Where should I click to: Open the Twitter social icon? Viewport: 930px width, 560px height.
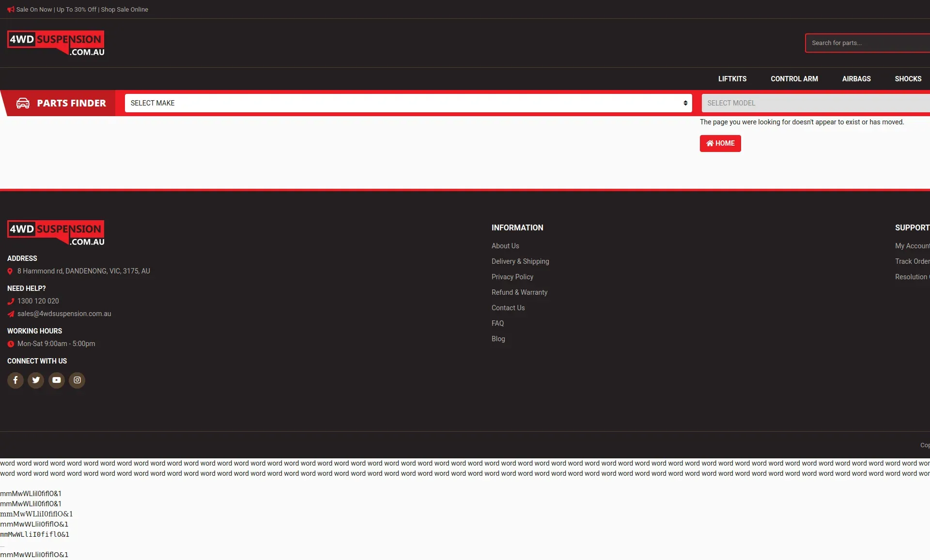click(x=36, y=380)
